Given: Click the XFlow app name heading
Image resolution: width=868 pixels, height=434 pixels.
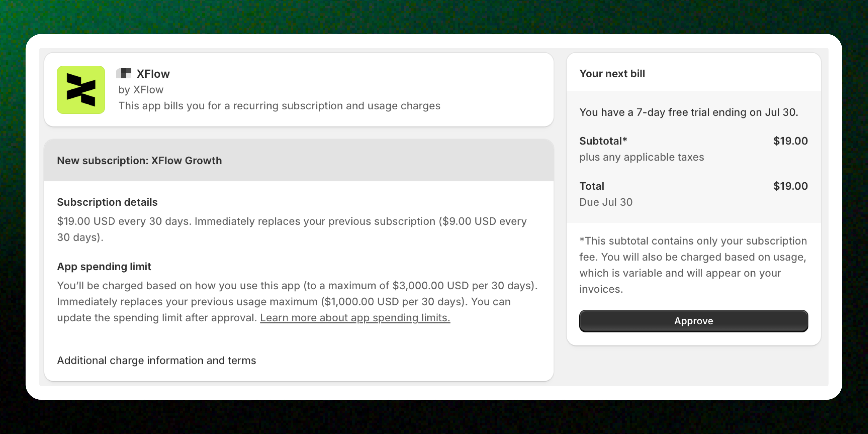Looking at the screenshot, I should [x=153, y=74].
